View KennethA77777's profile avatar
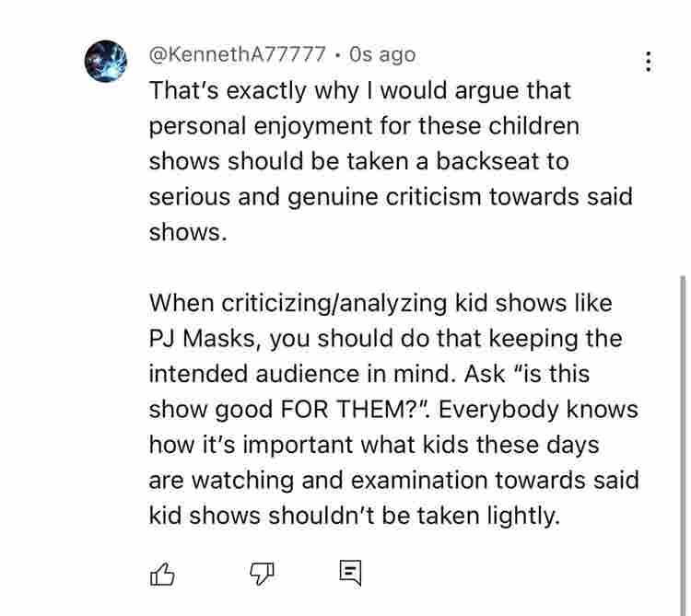This screenshot has height=616, width=691. point(106,61)
